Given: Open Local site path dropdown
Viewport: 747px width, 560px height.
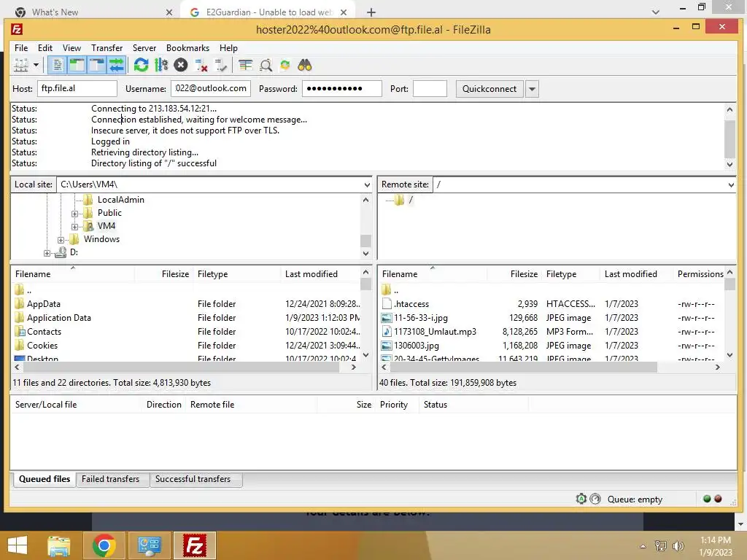Looking at the screenshot, I should (367, 184).
